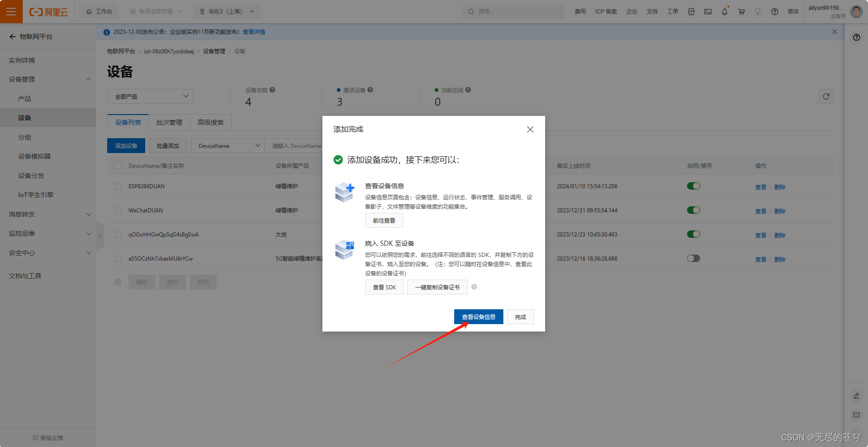Open the DeviceName search type dropdown
The image size is (868, 447).
tap(227, 146)
